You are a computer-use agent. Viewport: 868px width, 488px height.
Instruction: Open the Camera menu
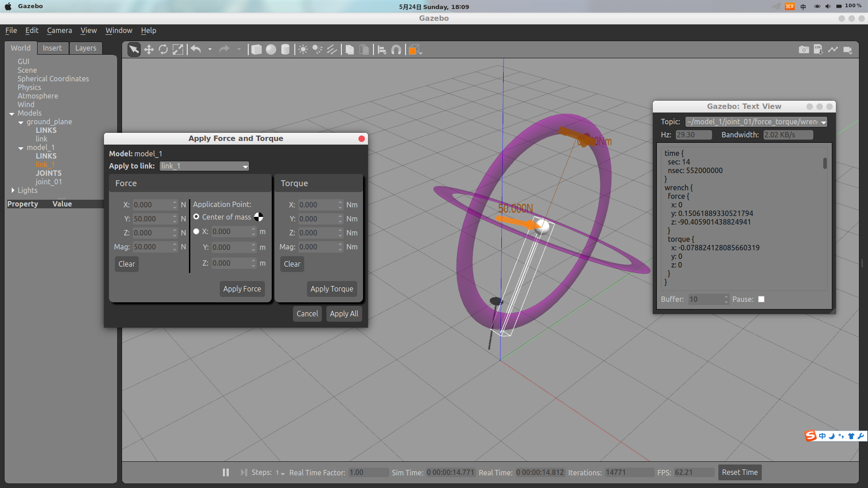[x=59, y=30]
